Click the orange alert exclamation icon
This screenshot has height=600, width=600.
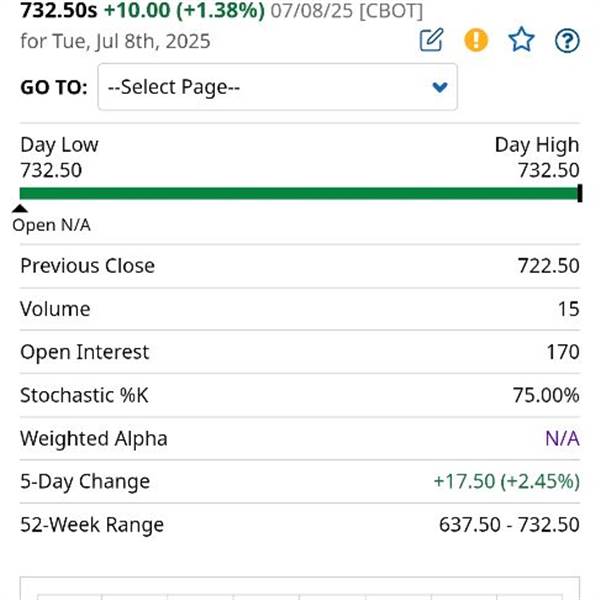coord(476,40)
